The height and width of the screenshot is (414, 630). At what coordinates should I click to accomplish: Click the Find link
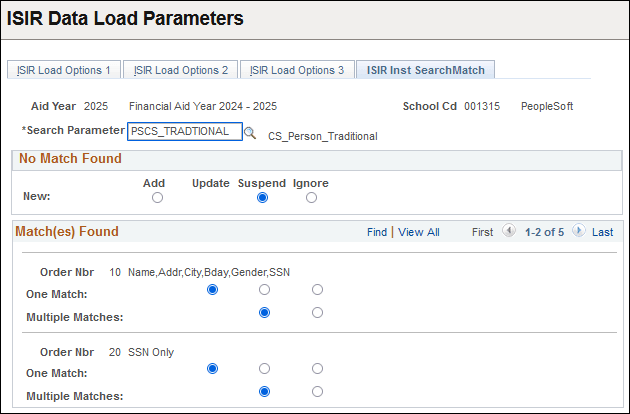pyautogui.click(x=376, y=232)
